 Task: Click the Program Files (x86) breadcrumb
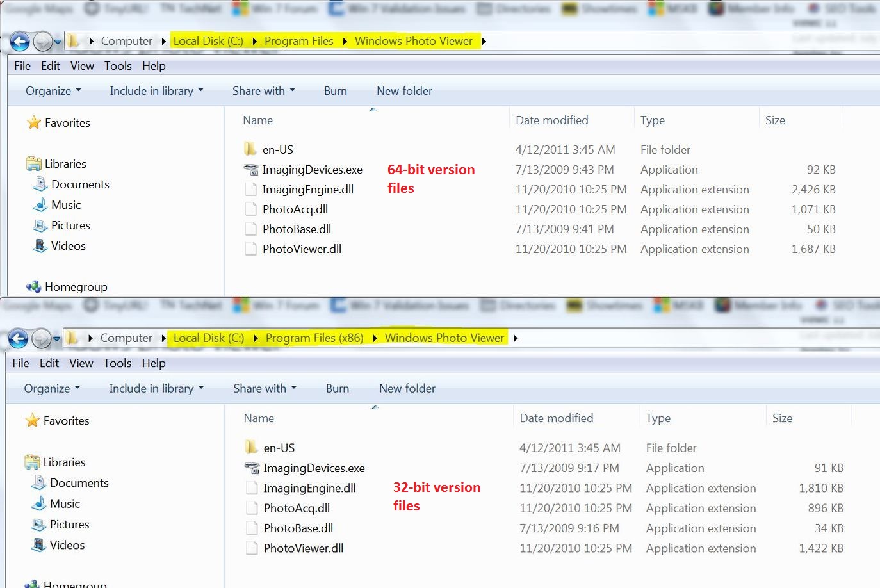[314, 338]
